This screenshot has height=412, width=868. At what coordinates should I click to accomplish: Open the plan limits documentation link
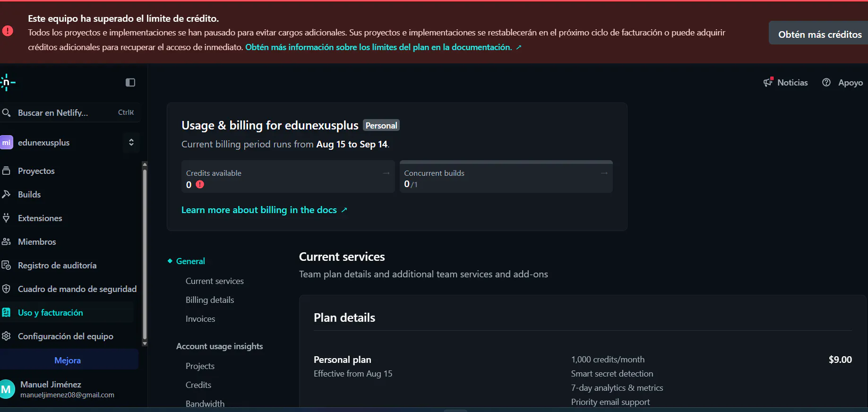pos(383,47)
